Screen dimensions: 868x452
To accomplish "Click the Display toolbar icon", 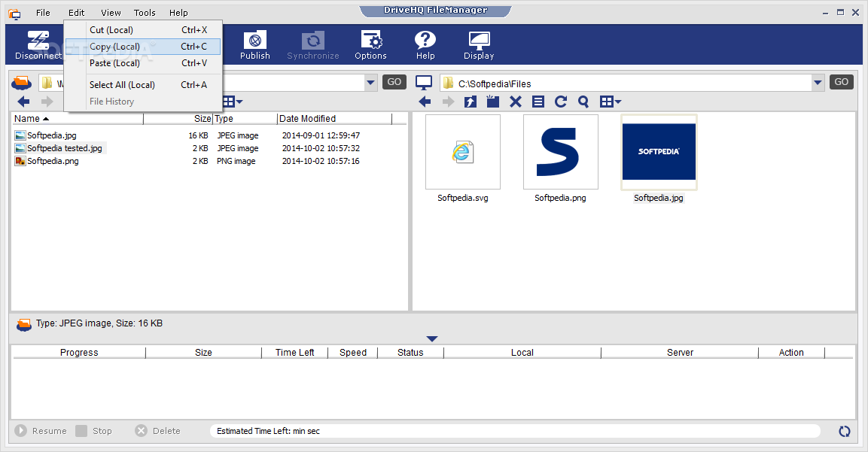I will coord(479,45).
